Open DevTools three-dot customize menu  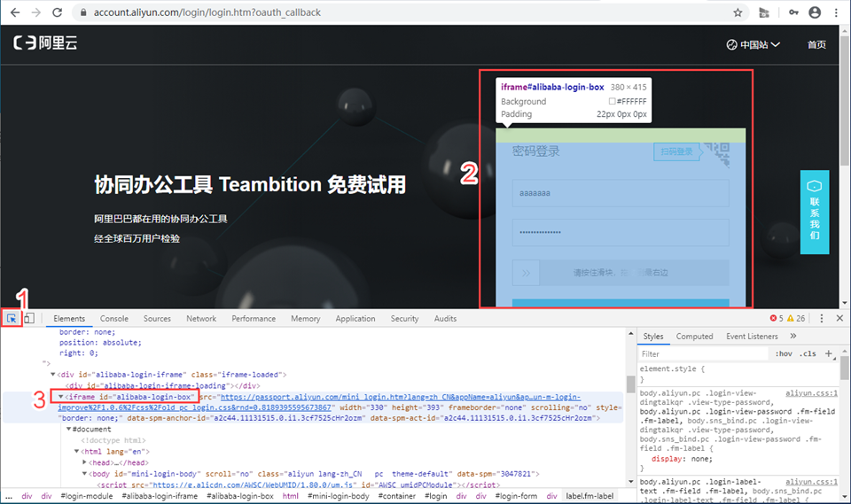(822, 318)
